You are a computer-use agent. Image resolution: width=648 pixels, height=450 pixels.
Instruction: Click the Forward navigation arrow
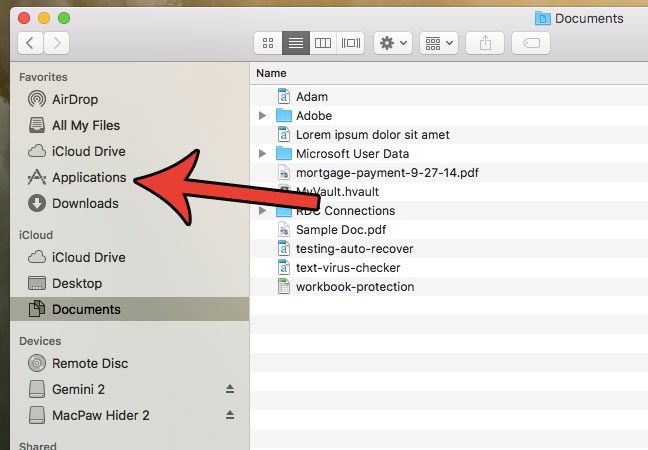[x=57, y=43]
